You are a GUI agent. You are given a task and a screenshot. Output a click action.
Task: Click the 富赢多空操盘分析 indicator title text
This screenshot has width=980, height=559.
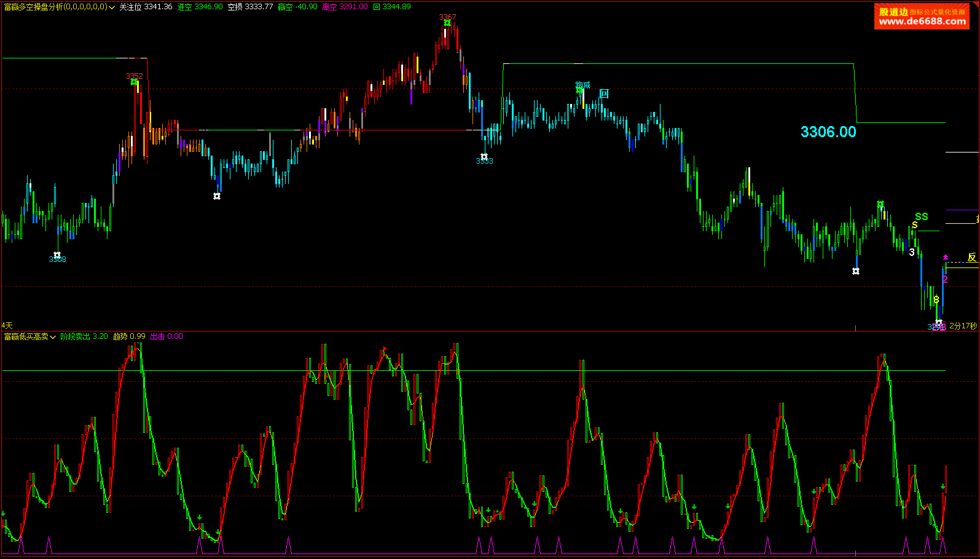pos(55,7)
